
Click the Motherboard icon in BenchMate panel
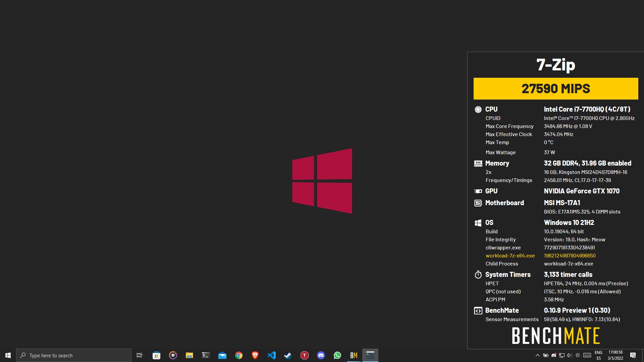click(478, 203)
